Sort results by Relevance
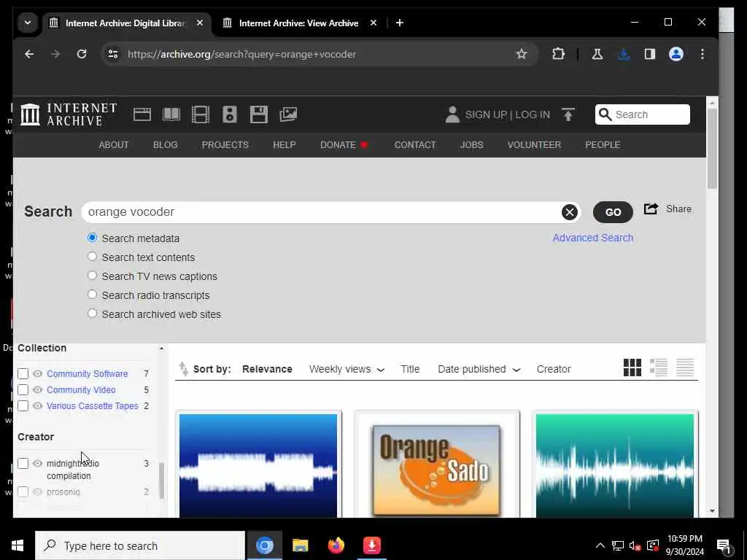 [267, 369]
